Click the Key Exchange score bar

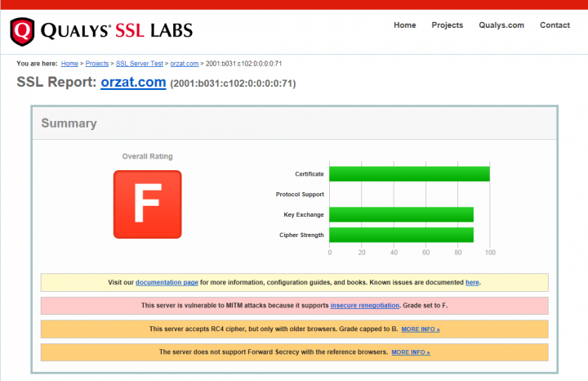(401, 214)
